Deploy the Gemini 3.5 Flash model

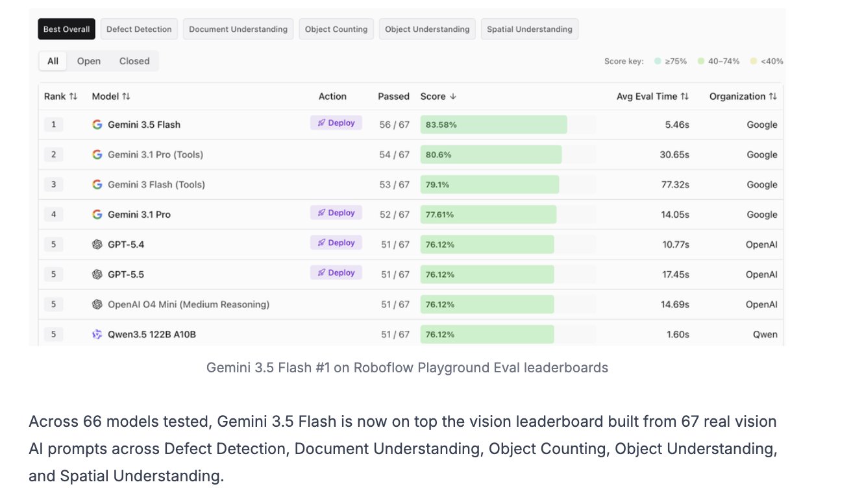336,123
